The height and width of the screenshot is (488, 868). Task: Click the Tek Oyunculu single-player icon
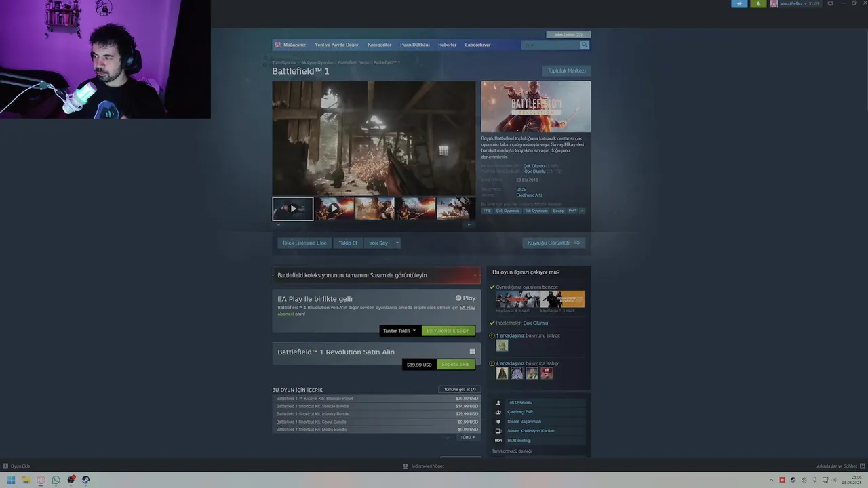tap(498, 403)
